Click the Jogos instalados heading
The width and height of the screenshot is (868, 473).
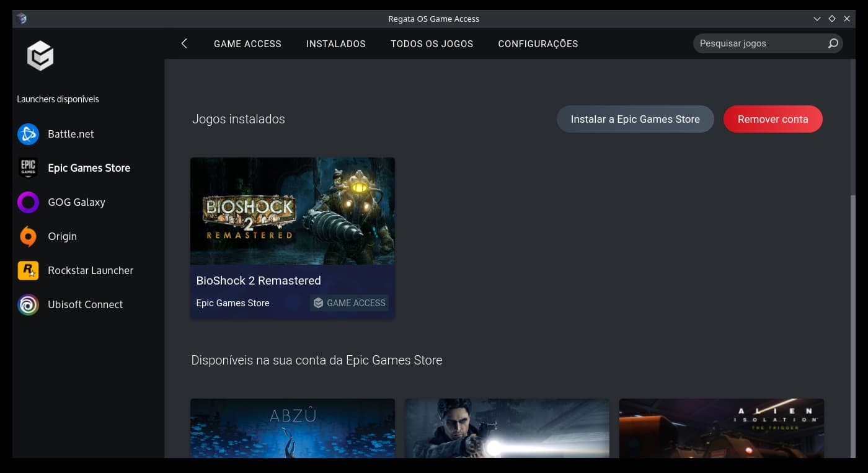pos(239,119)
